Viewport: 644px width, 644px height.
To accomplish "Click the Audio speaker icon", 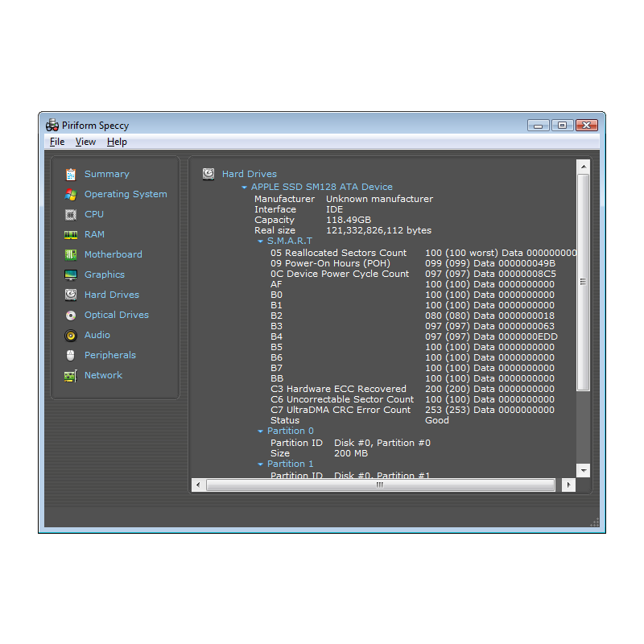I will point(71,335).
